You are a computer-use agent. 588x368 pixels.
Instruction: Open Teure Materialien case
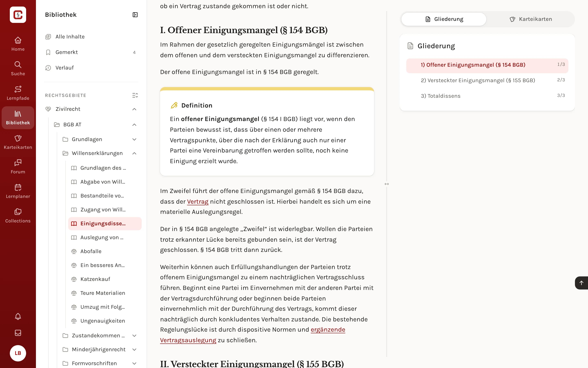click(x=105, y=293)
